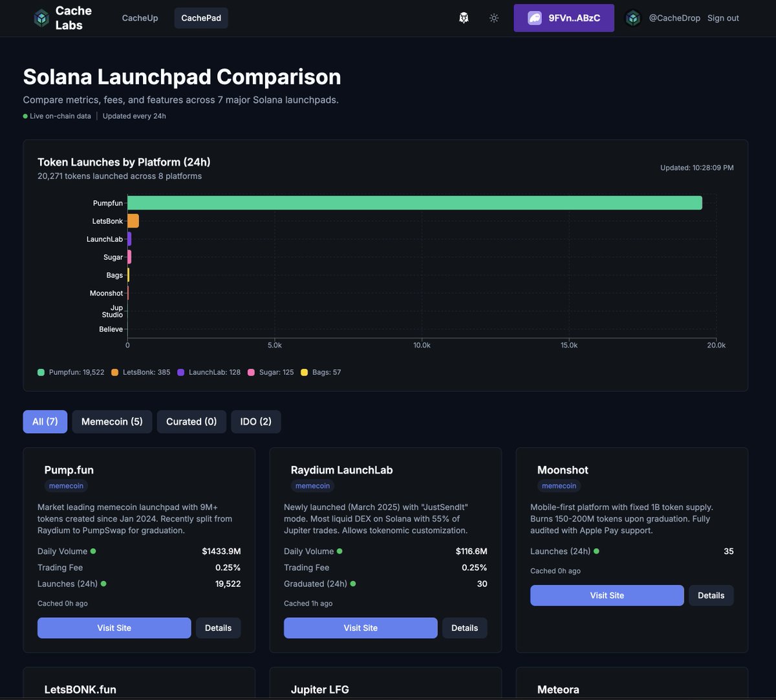Viewport: 776px width, 700px height.
Task: Click the wallet icon in the 9FVn..ABzC button
Action: pos(535,18)
